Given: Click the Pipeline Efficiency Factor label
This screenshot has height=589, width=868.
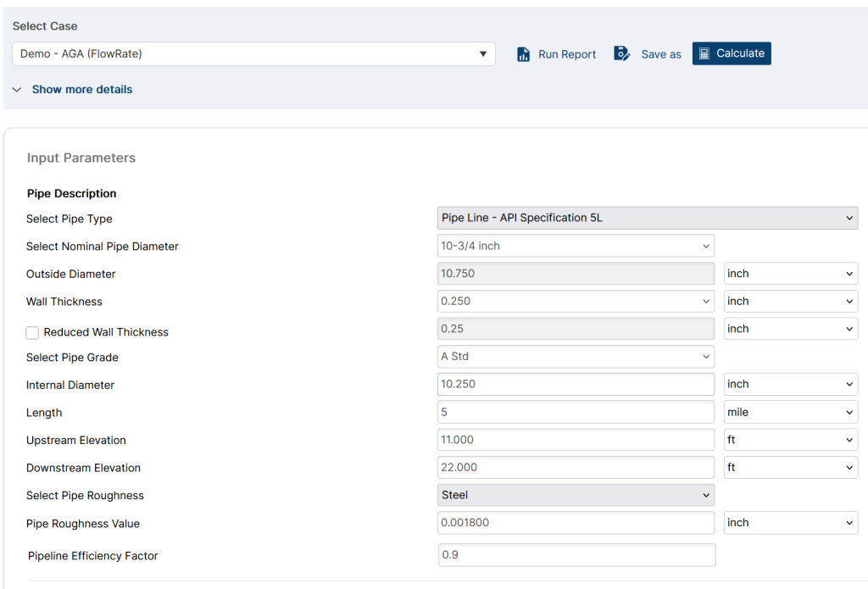Looking at the screenshot, I should click(93, 556).
